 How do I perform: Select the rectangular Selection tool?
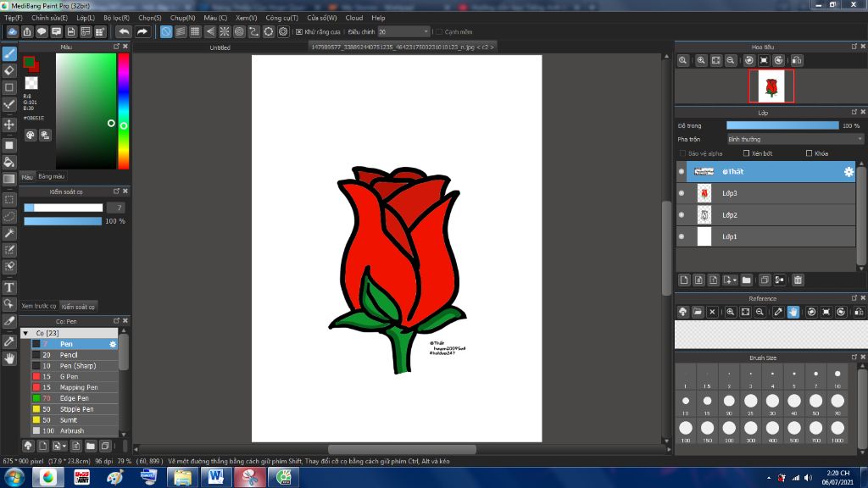point(9,199)
